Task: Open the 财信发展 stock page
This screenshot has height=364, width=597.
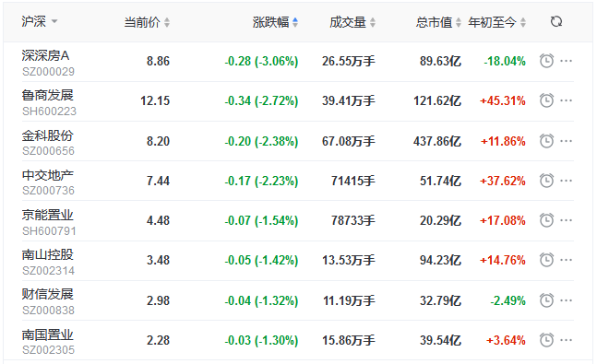Action: (x=48, y=294)
